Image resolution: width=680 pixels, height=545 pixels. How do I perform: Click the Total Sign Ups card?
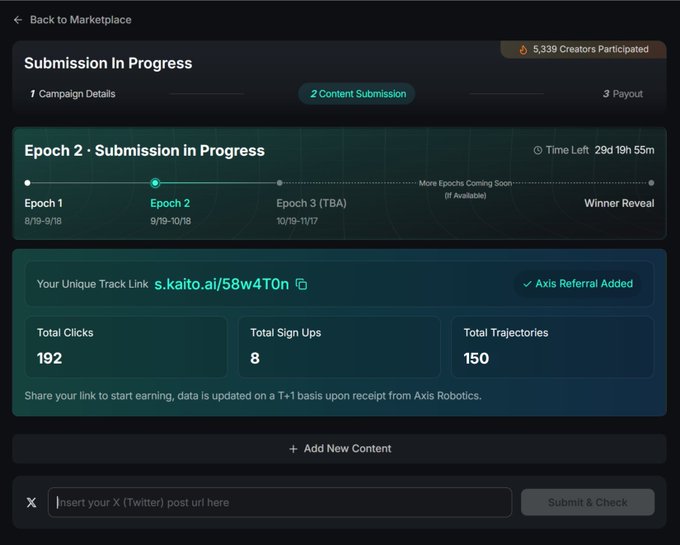(339, 347)
